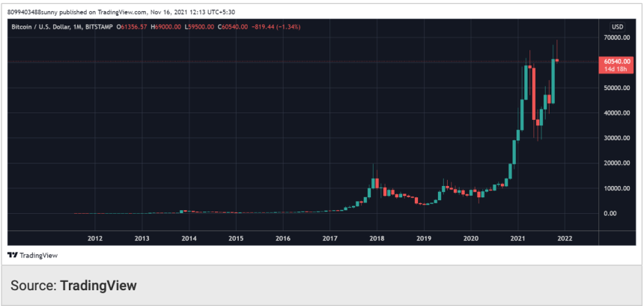Screen dimensions: 644x306
Task: Click the tallest green candle near late 2021
Action: (553, 81)
